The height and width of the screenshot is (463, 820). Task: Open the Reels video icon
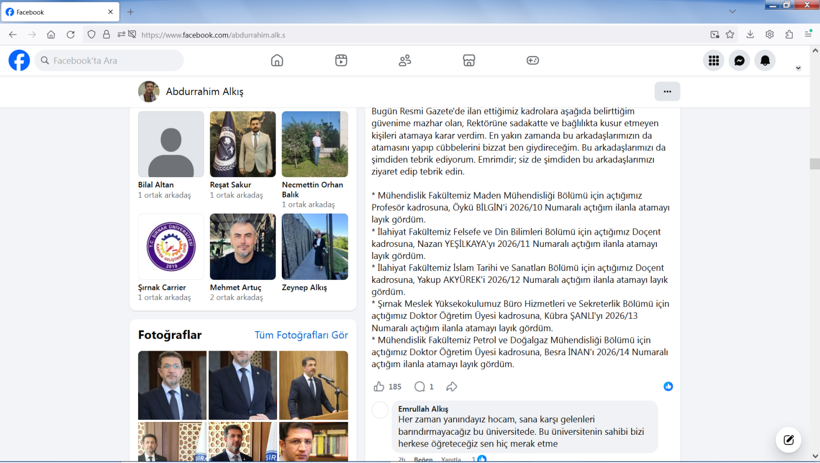341,61
